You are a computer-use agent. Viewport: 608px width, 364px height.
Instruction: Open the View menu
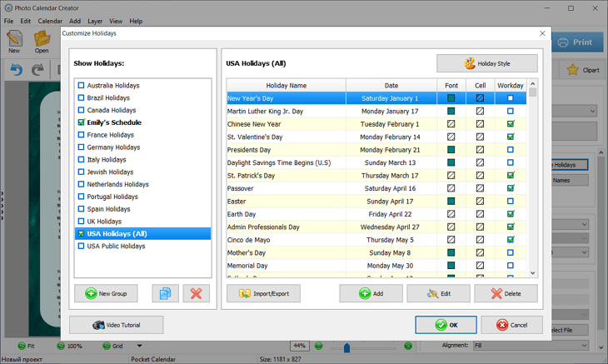[116, 21]
